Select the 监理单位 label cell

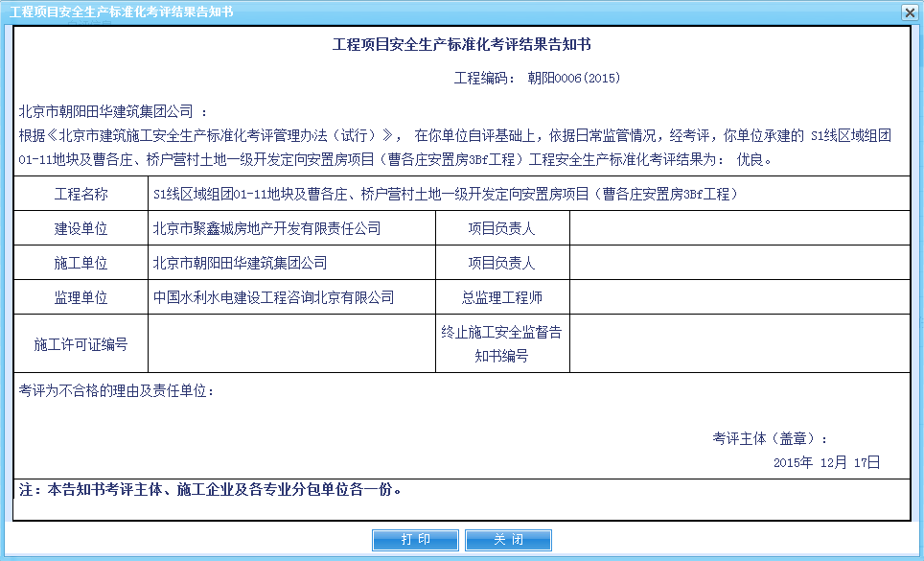point(81,297)
